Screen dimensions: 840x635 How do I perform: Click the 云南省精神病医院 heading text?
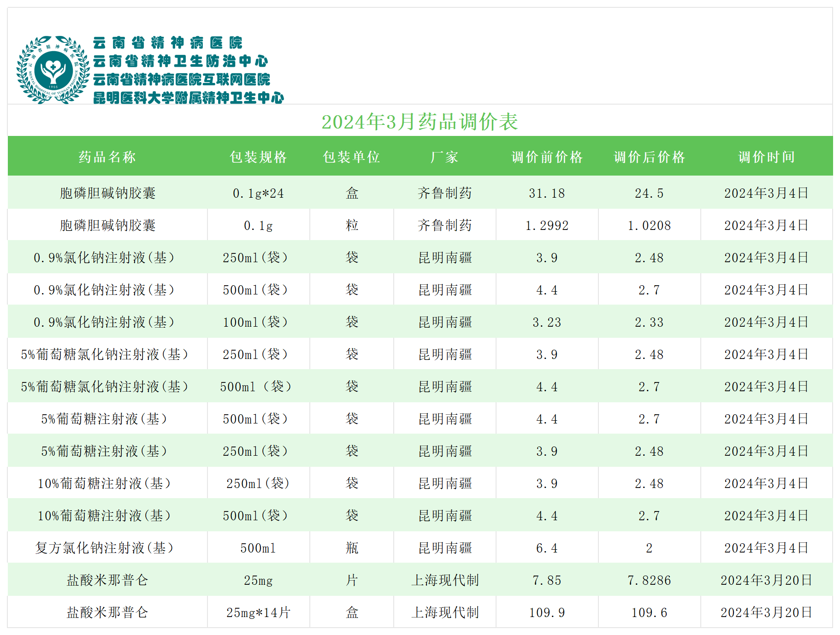(x=167, y=43)
